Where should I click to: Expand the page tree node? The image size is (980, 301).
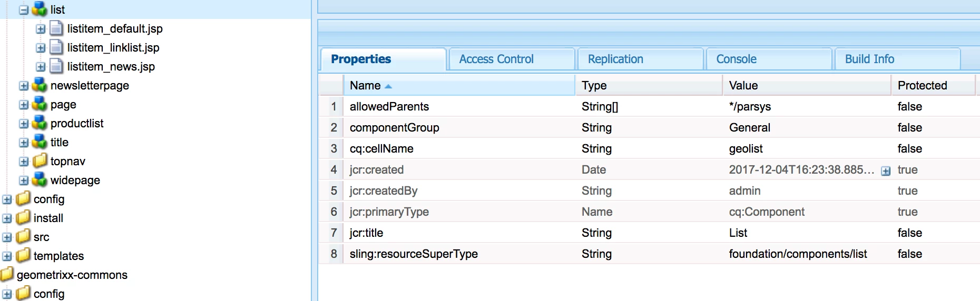click(24, 105)
